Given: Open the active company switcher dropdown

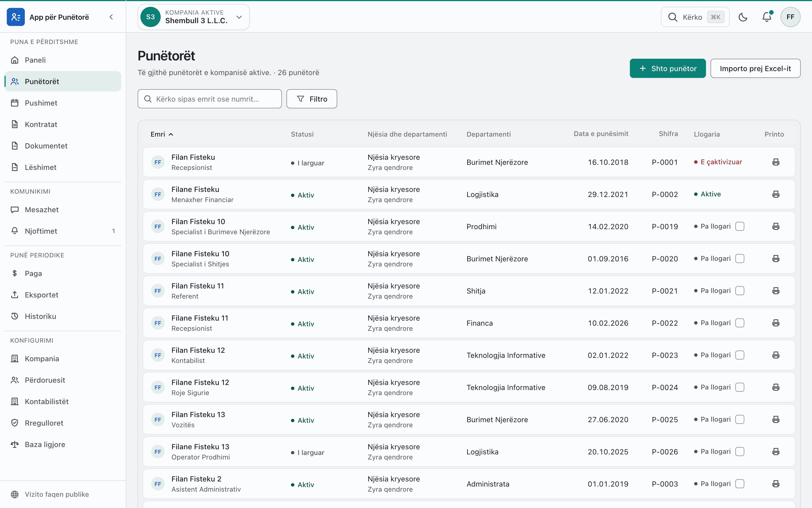Looking at the screenshot, I should coord(194,17).
